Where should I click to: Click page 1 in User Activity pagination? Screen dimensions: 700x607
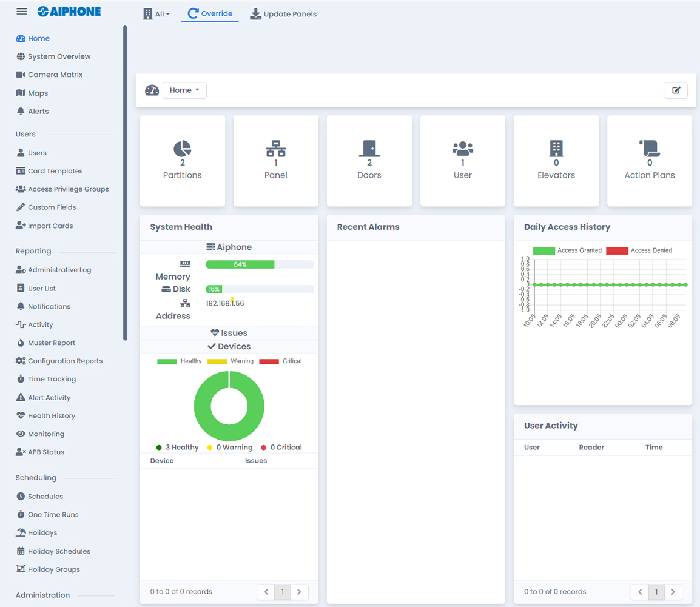(656, 592)
